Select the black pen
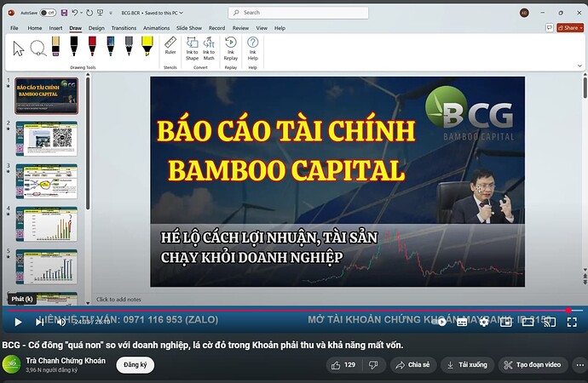The height and width of the screenshot is (383, 588). click(x=74, y=46)
